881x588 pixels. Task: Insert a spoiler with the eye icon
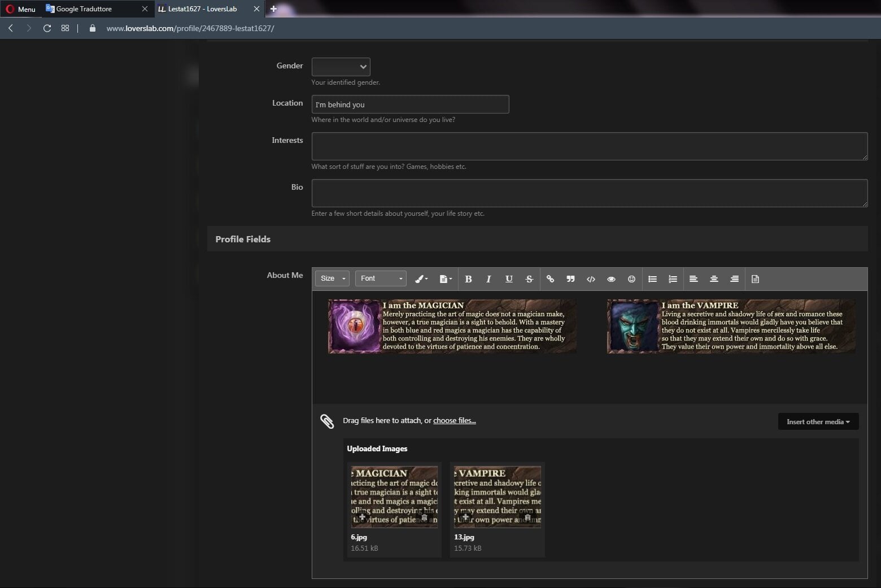tap(611, 279)
